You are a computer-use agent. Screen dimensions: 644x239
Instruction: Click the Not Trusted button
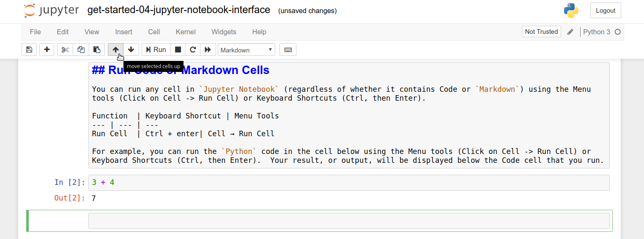pyautogui.click(x=541, y=31)
